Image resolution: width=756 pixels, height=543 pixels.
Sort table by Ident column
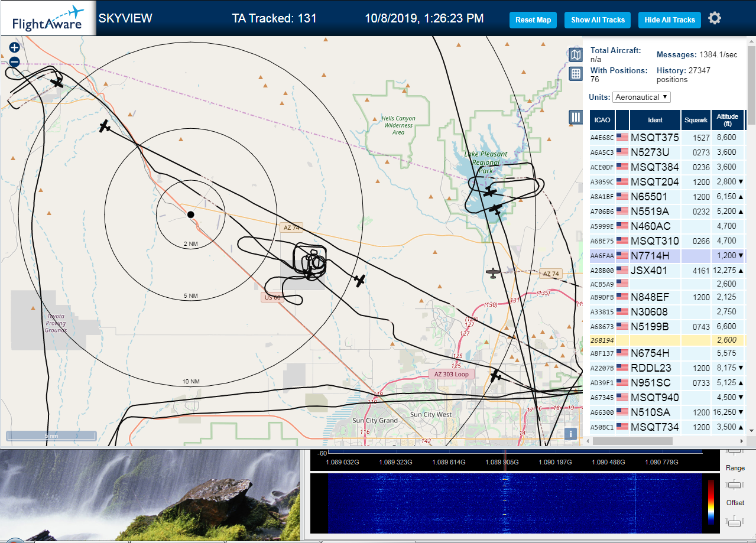[655, 120]
